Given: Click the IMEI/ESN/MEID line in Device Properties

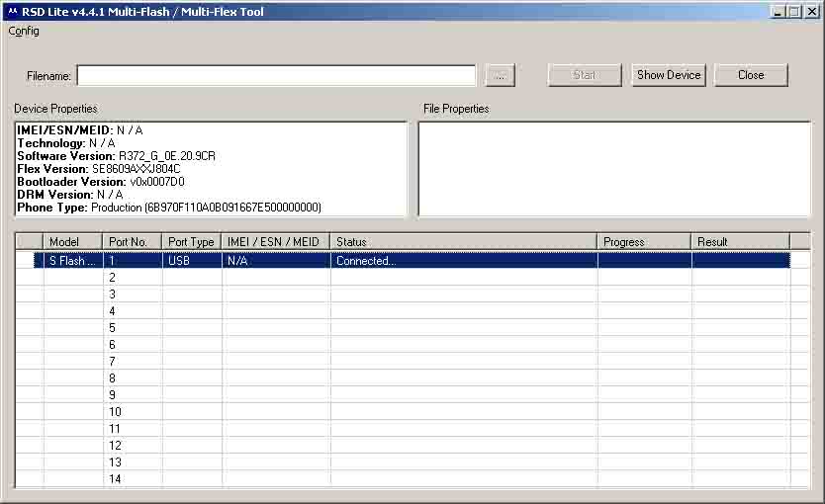Looking at the screenshot, I should pyautogui.click(x=80, y=130).
